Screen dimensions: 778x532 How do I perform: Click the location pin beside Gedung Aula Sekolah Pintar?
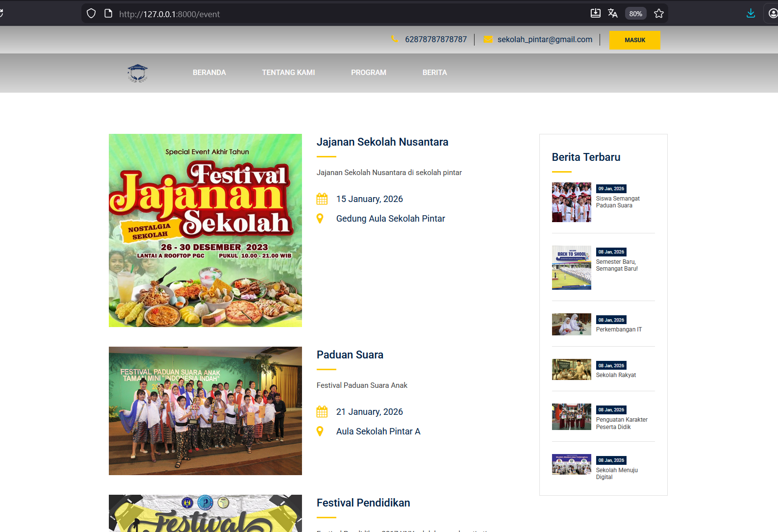click(x=320, y=219)
